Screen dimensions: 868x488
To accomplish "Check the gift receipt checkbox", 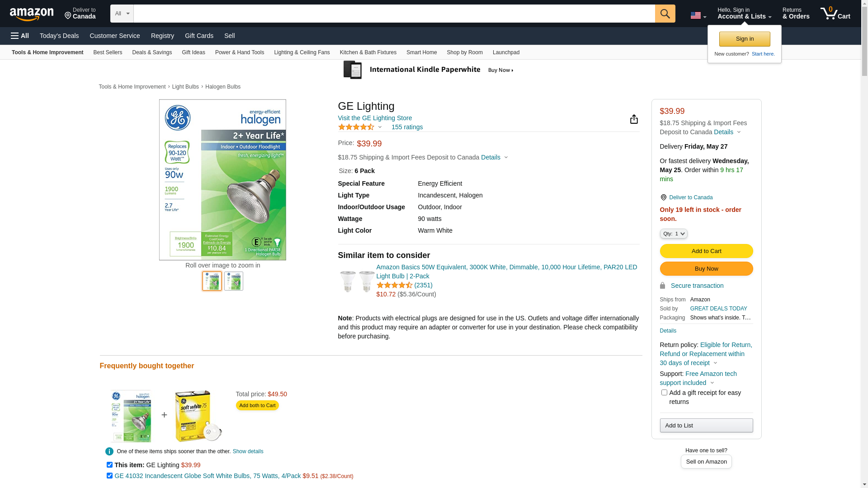I will 664,393.
